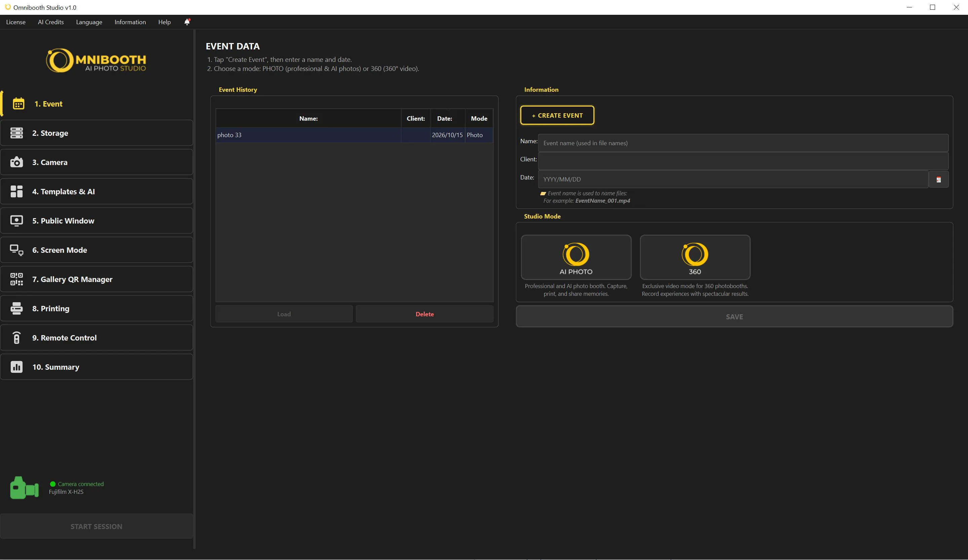Focus the event Name input field
The height and width of the screenshot is (560, 968).
pyautogui.click(x=743, y=143)
